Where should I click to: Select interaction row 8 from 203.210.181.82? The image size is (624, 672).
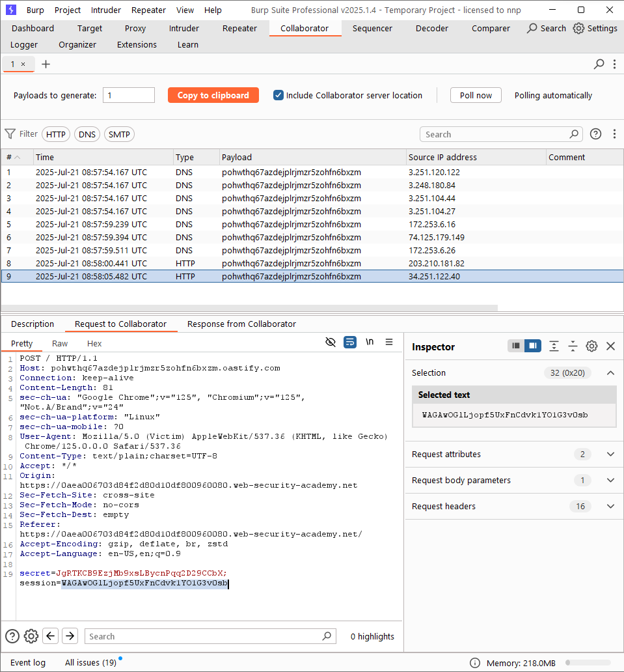tap(312, 263)
